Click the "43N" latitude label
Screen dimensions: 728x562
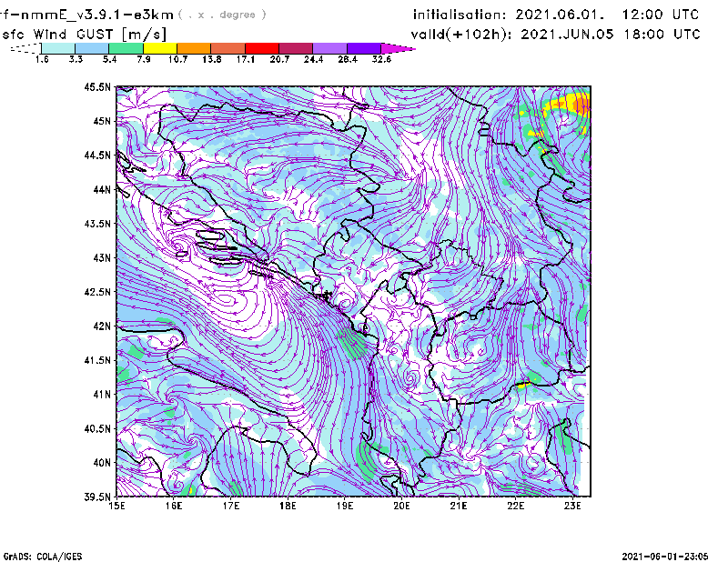tap(102, 257)
